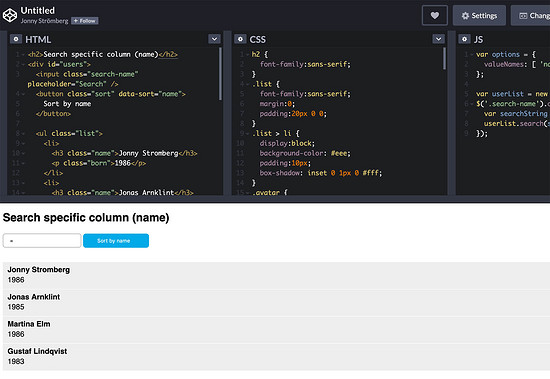Click the gear icon in Settings button
The width and height of the screenshot is (550, 379).
pos(465,16)
